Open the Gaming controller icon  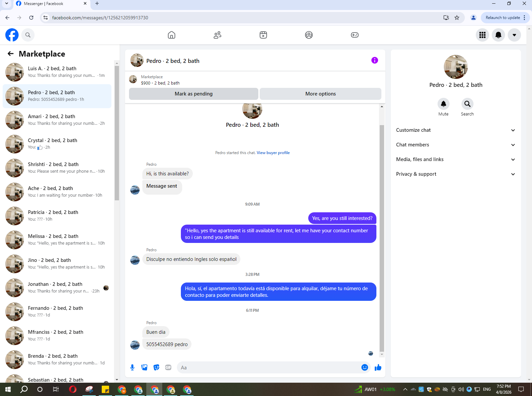click(x=355, y=35)
